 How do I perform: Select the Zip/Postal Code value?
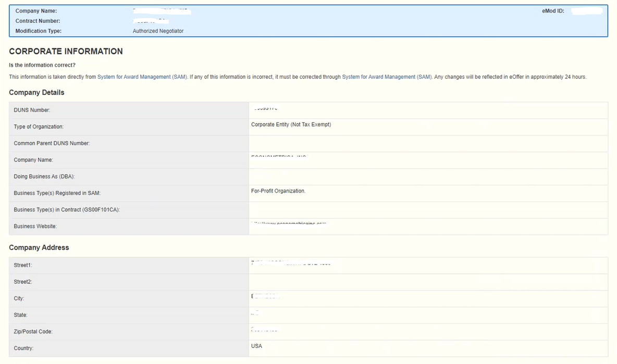[263, 330]
